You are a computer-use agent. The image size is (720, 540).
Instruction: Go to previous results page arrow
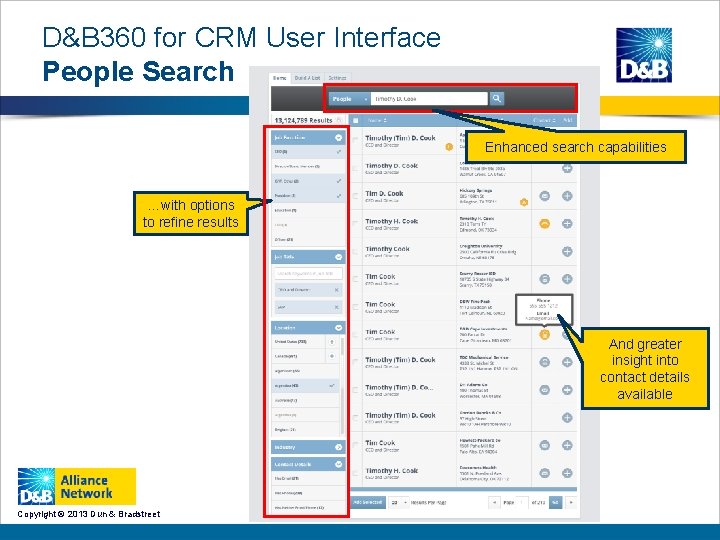coord(494,502)
